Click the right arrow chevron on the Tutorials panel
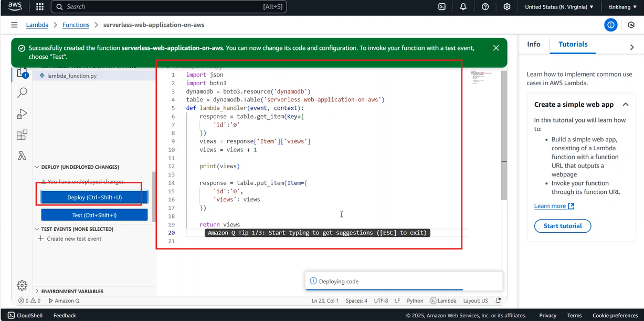This screenshot has height=321, width=644. point(632,47)
